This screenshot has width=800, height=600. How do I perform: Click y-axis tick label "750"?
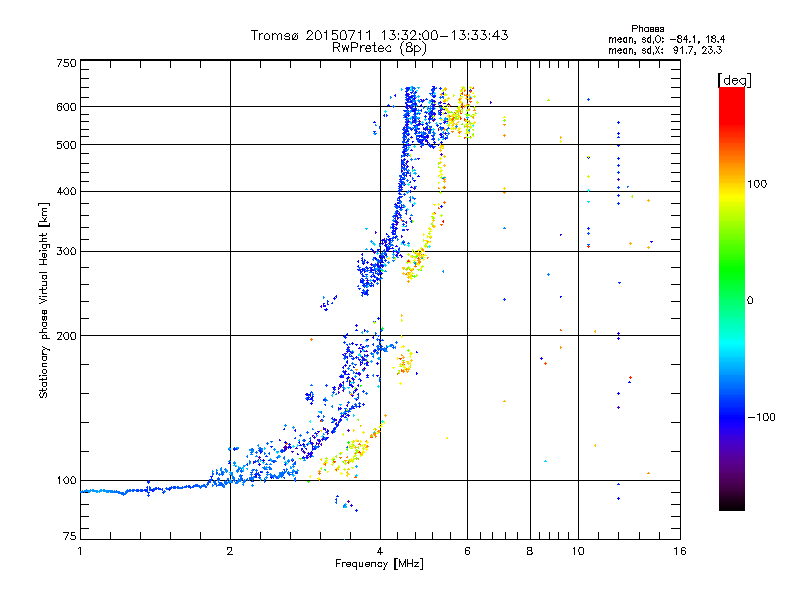pyautogui.click(x=66, y=63)
